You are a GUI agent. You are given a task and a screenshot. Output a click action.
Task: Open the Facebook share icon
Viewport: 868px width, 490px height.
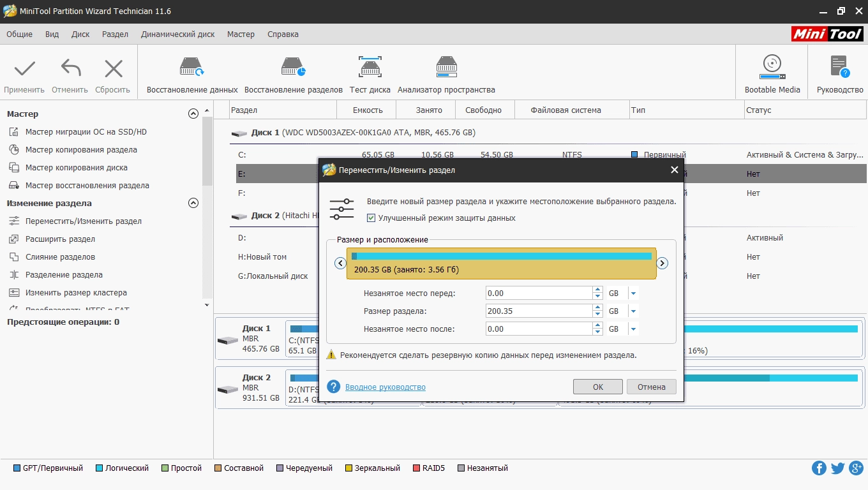click(x=819, y=468)
